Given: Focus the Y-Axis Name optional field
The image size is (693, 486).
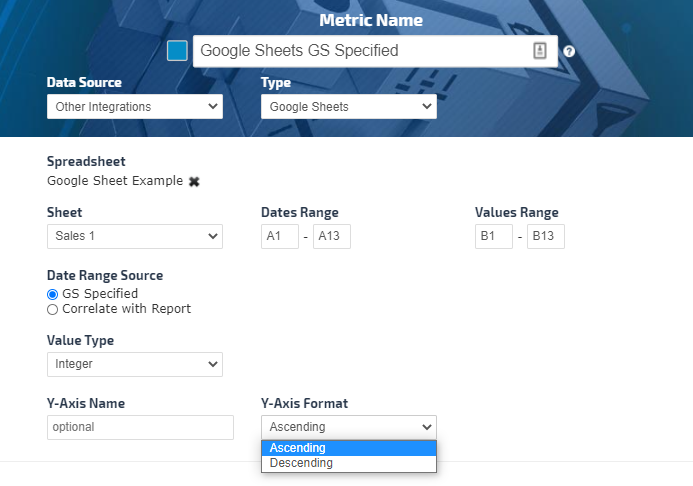Looking at the screenshot, I should coord(140,427).
